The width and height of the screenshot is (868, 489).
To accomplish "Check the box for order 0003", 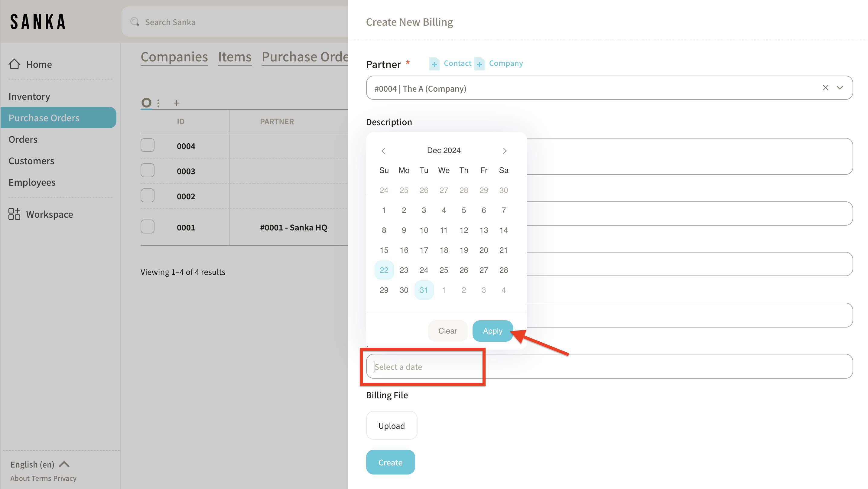I will (147, 171).
